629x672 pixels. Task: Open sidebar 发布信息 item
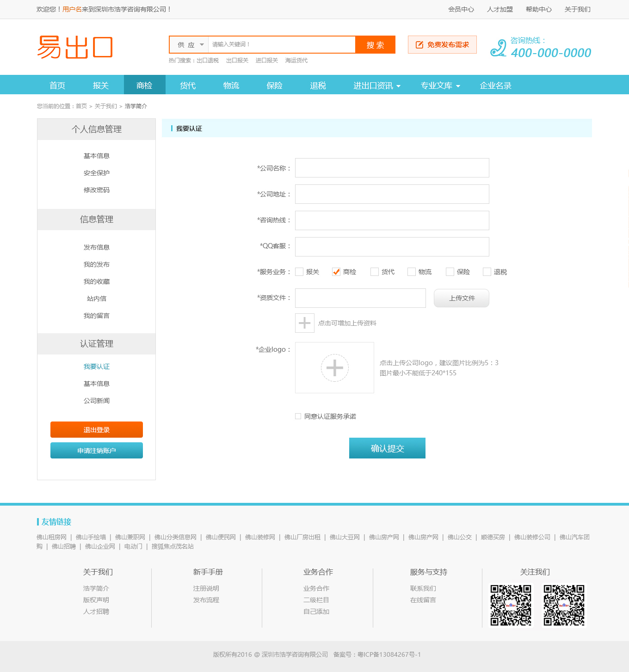[x=97, y=247]
